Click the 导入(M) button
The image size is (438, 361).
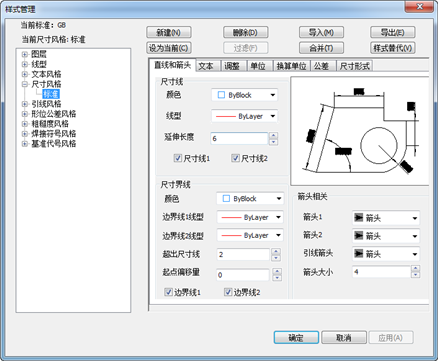(x=321, y=32)
